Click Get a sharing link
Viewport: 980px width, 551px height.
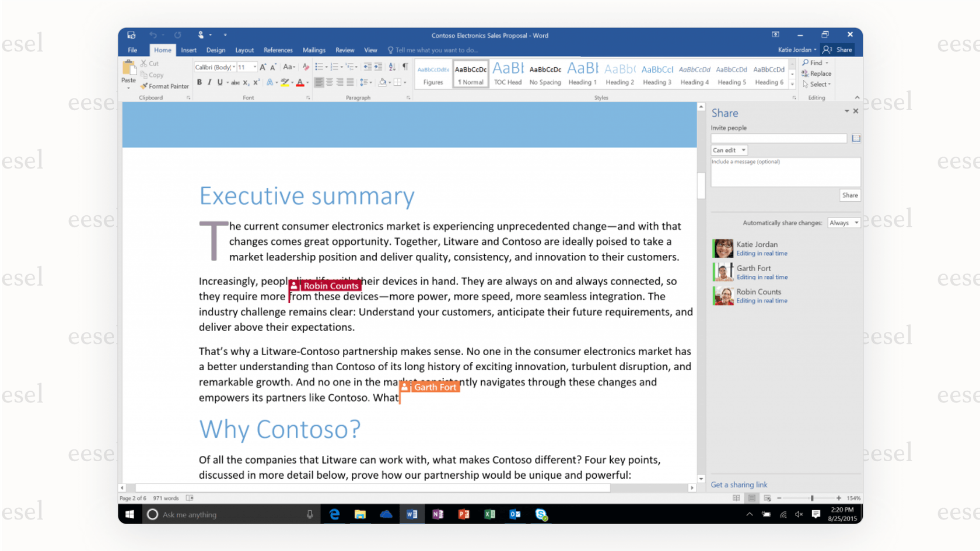[738, 485]
